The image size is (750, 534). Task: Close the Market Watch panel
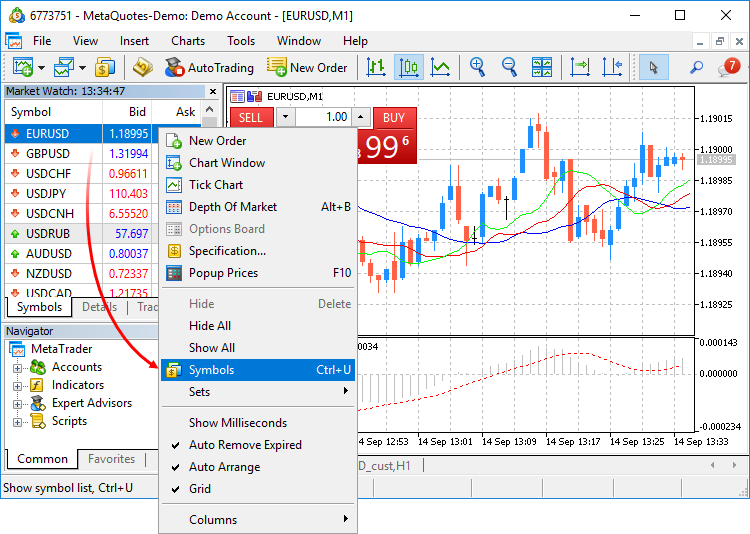(x=213, y=91)
